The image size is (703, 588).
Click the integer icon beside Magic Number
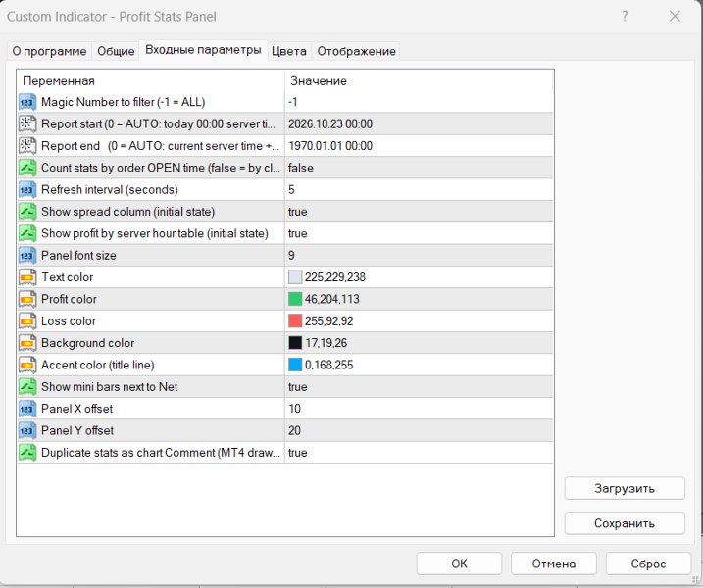[26, 102]
